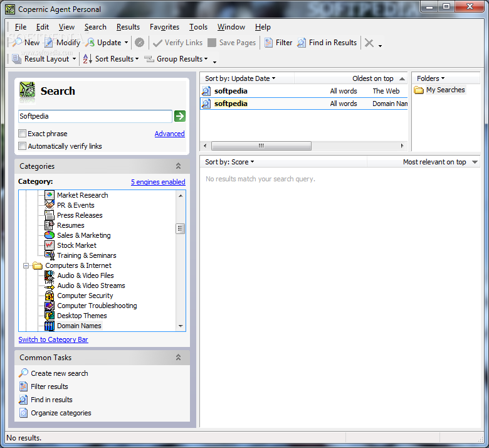The image size is (489, 448).
Task: Open the Sort Results dropdown arrow
Action: click(137, 59)
